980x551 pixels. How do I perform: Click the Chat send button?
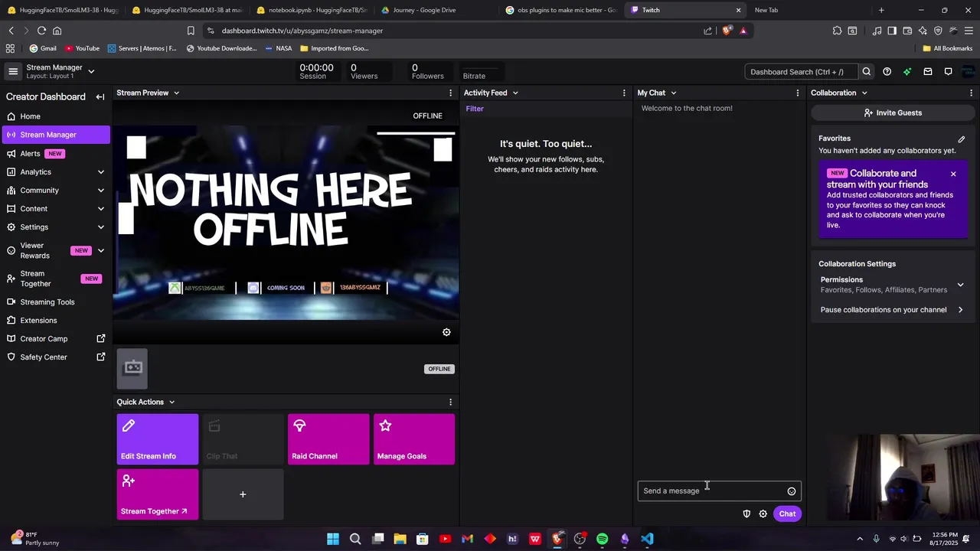point(787,514)
